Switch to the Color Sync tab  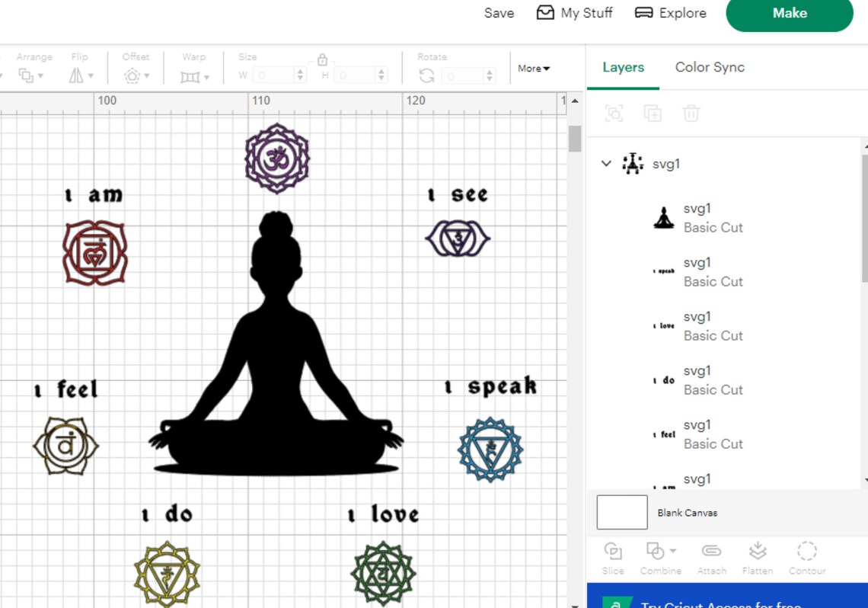tap(709, 67)
